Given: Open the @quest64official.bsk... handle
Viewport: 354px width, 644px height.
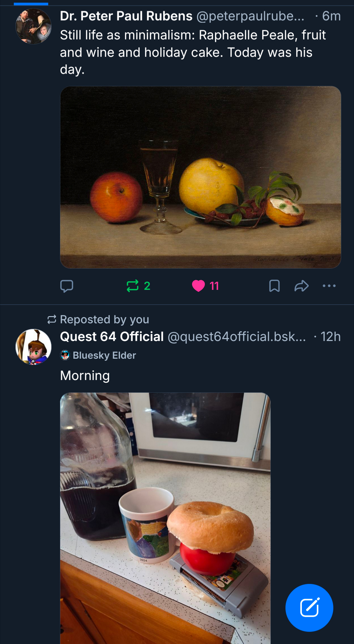Looking at the screenshot, I should click(x=237, y=337).
